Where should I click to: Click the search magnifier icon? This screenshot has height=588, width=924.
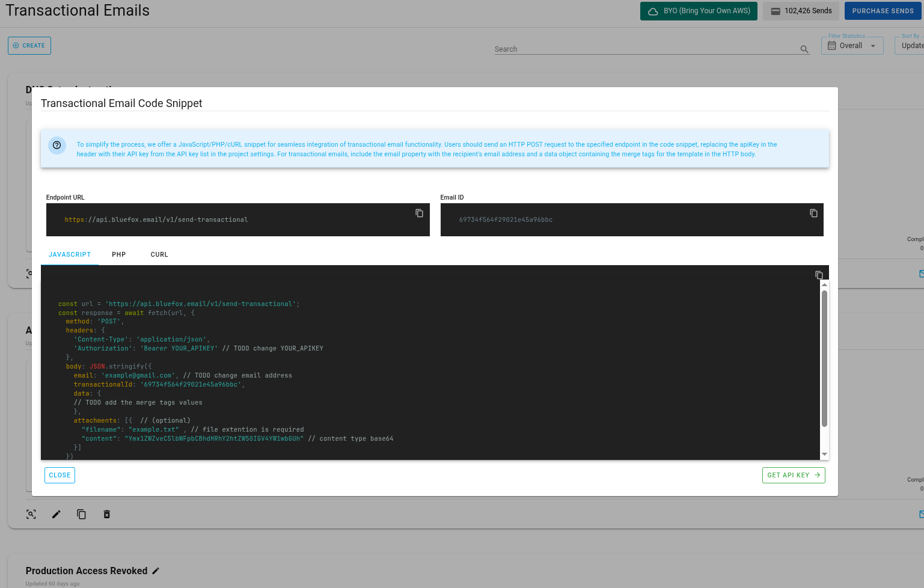804,49
